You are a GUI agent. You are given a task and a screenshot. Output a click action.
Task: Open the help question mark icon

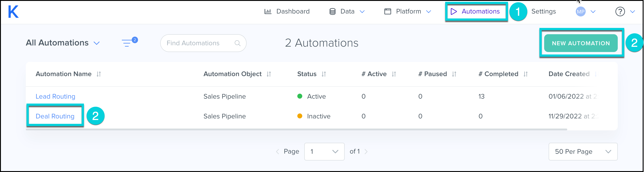pyautogui.click(x=620, y=11)
